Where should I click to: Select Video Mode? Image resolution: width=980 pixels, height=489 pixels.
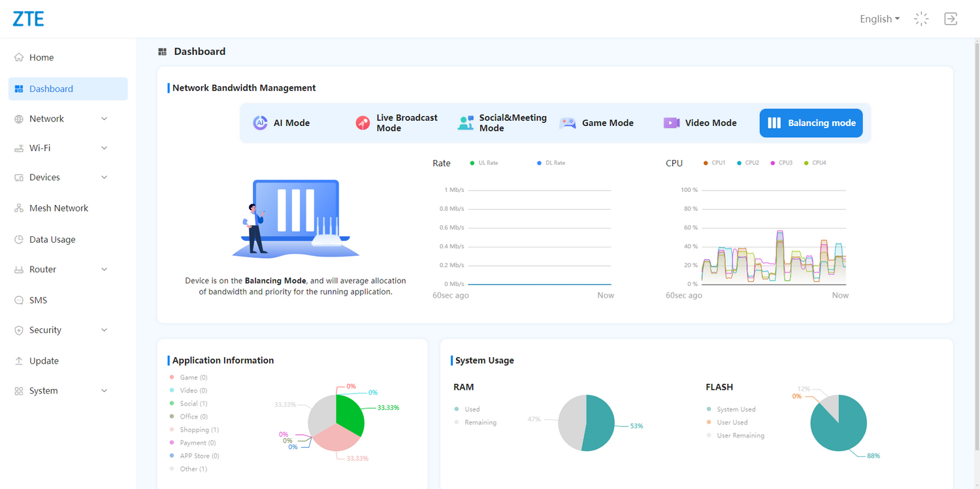coord(700,123)
